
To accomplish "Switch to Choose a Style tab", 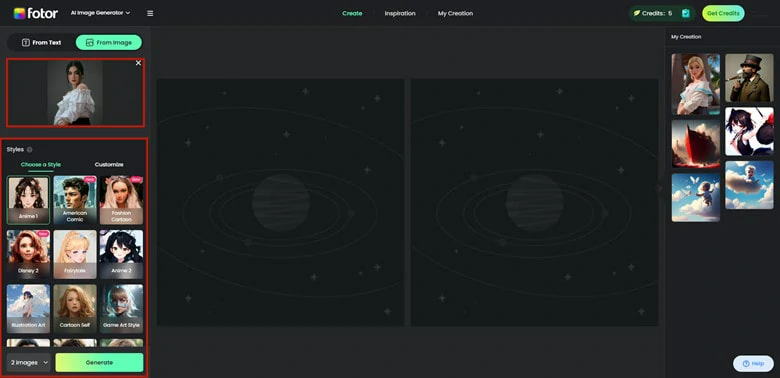I will [x=41, y=165].
